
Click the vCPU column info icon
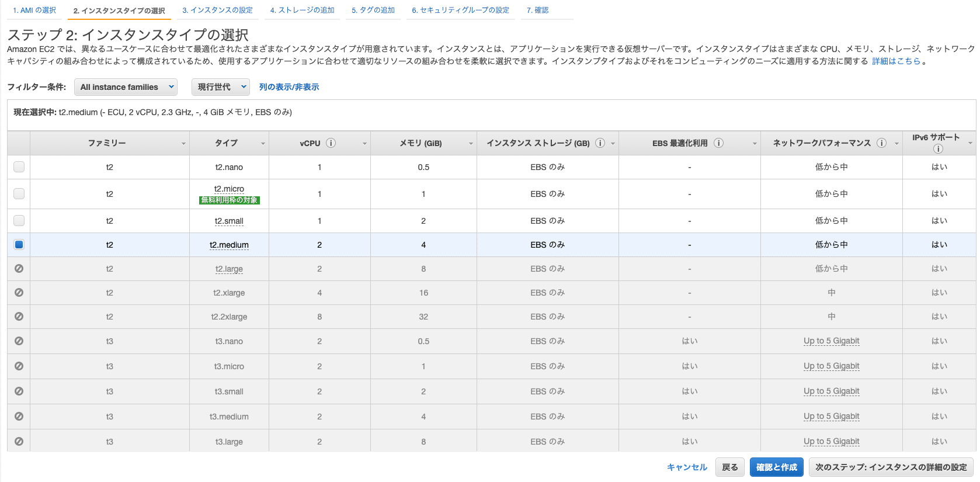click(x=331, y=143)
